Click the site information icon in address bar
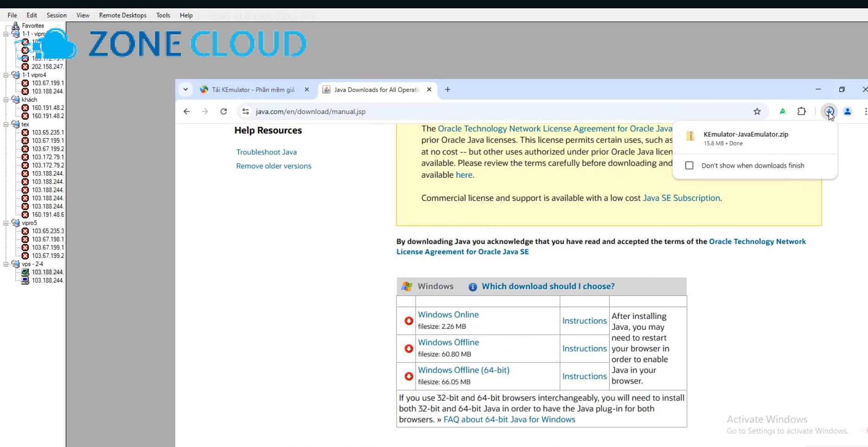 tap(246, 111)
